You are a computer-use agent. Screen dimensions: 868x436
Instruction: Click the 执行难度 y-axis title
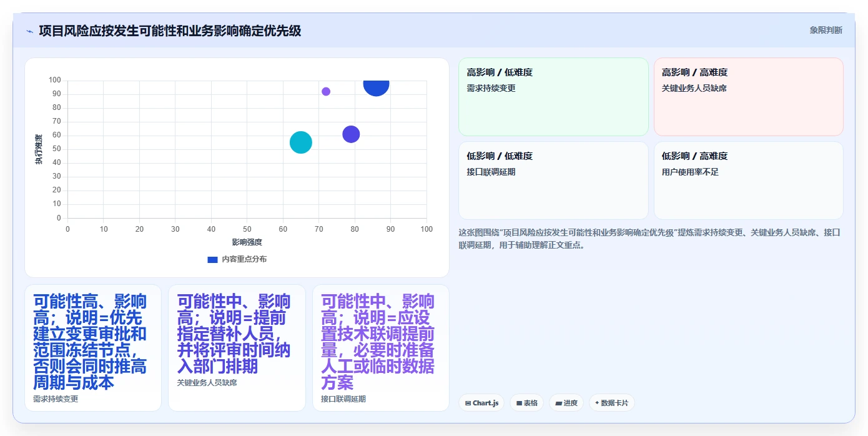(39, 149)
